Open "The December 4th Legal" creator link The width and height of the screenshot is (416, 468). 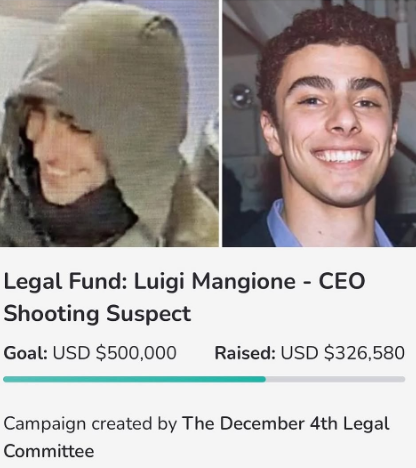[x=286, y=424]
